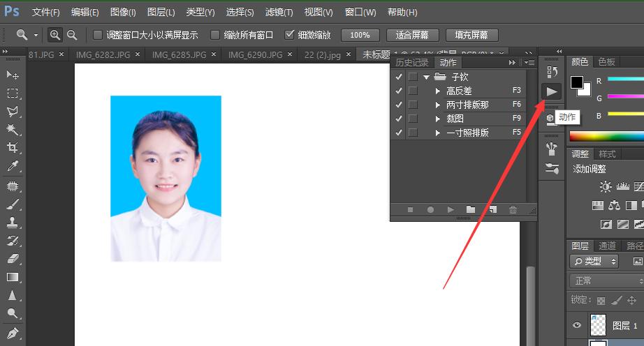The image size is (644, 346).
Task: Choose the zoom-out magnifier in options bar
Action: (x=72, y=36)
